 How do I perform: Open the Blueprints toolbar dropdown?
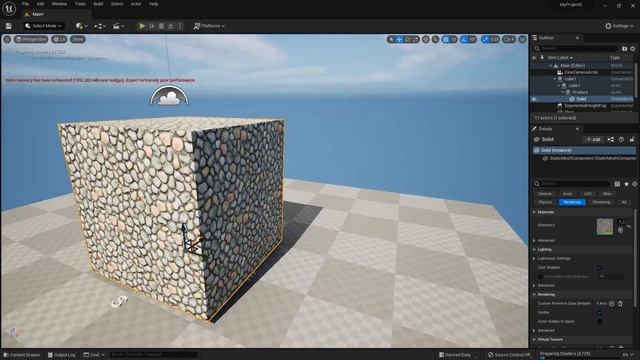100,26
